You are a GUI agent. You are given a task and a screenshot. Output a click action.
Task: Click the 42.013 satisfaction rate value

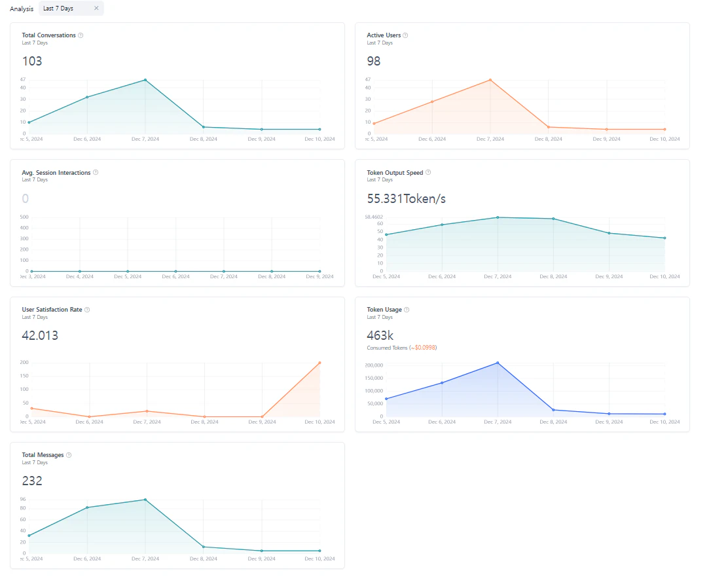(x=40, y=336)
